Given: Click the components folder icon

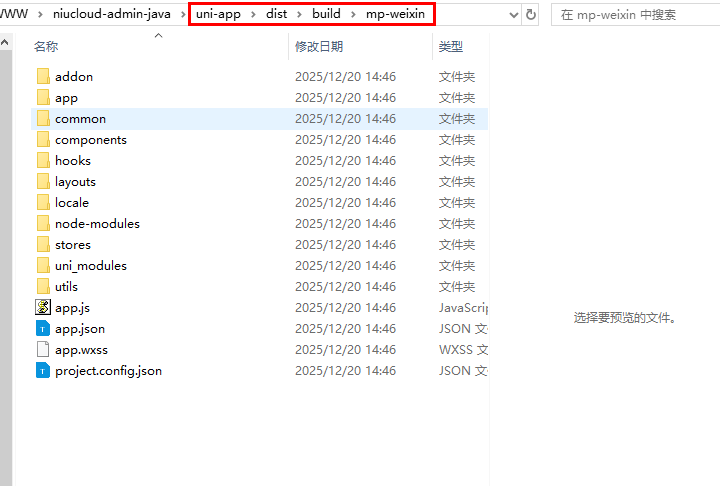Looking at the screenshot, I should [x=43, y=140].
